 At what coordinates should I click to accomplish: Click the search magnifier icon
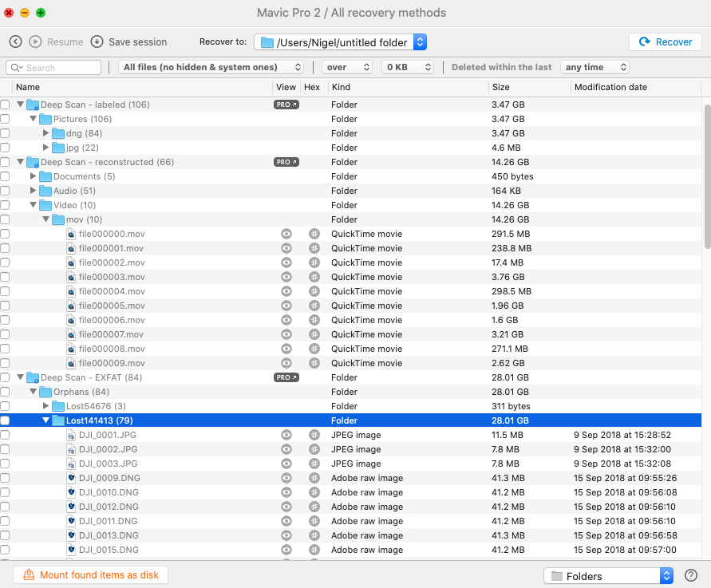pyautogui.click(x=16, y=68)
